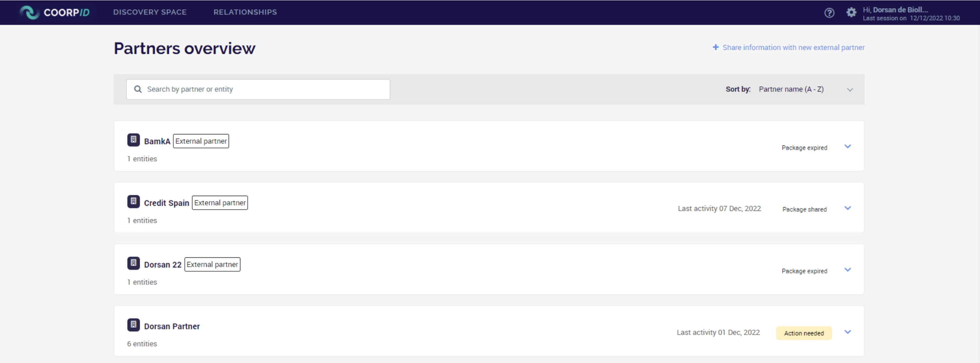Click the Dorsan de Bioll user greeting

coord(895,10)
